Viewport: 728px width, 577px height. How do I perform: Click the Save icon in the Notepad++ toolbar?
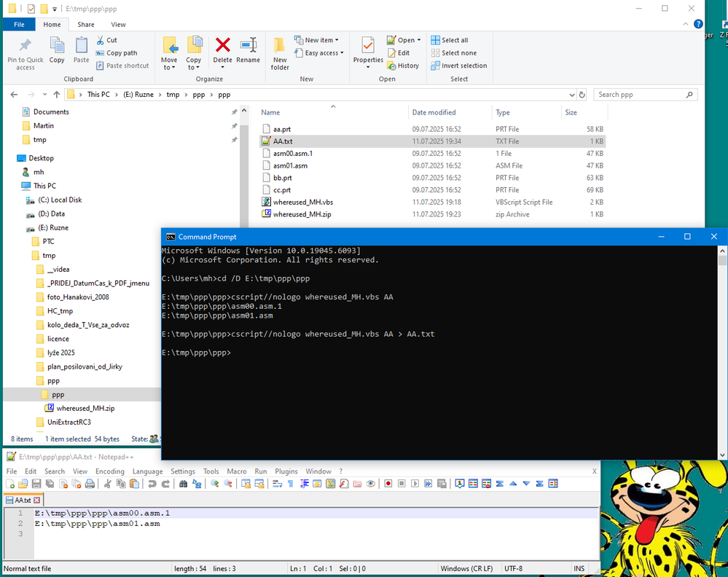coord(36,484)
